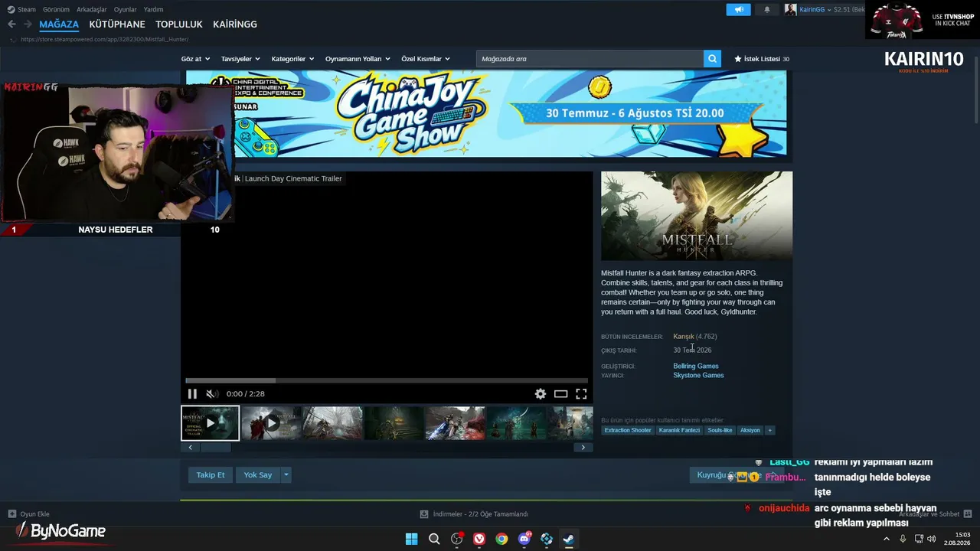The image size is (980, 551).
Task: Open İndirmeler downloads status
Action: pos(474,514)
